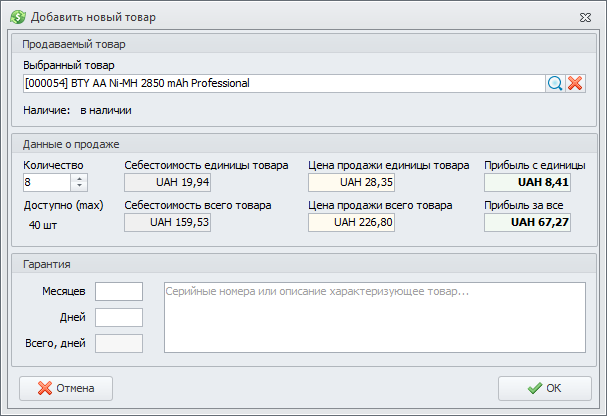Clear selected product with red X icon

tap(575, 84)
